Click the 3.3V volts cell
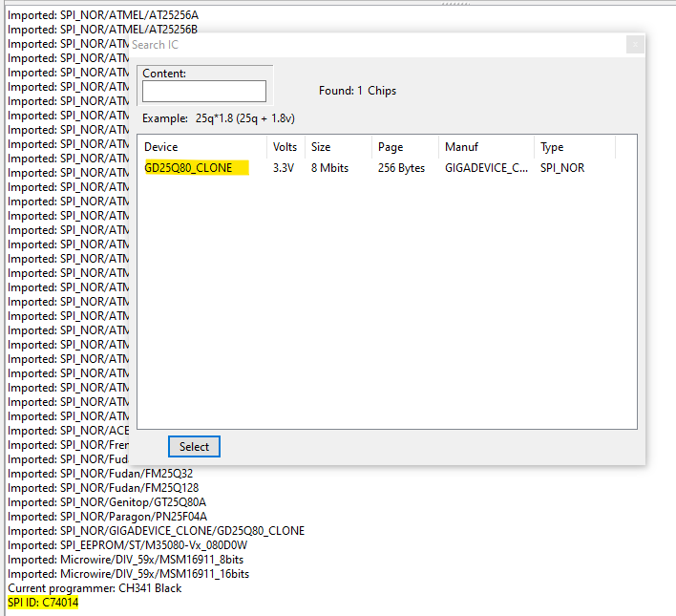Screen dimensions: 676x616 tap(284, 168)
